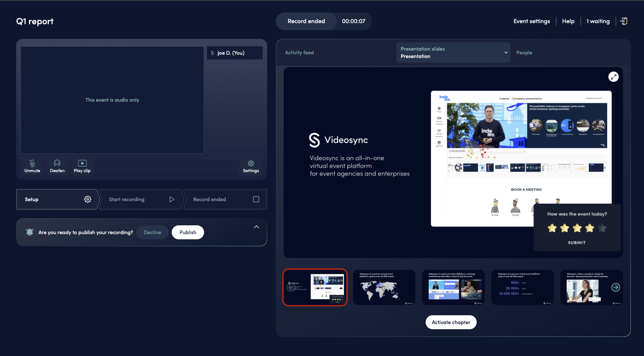Click the Q1 report event title

pyautogui.click(x=35, y=21)
